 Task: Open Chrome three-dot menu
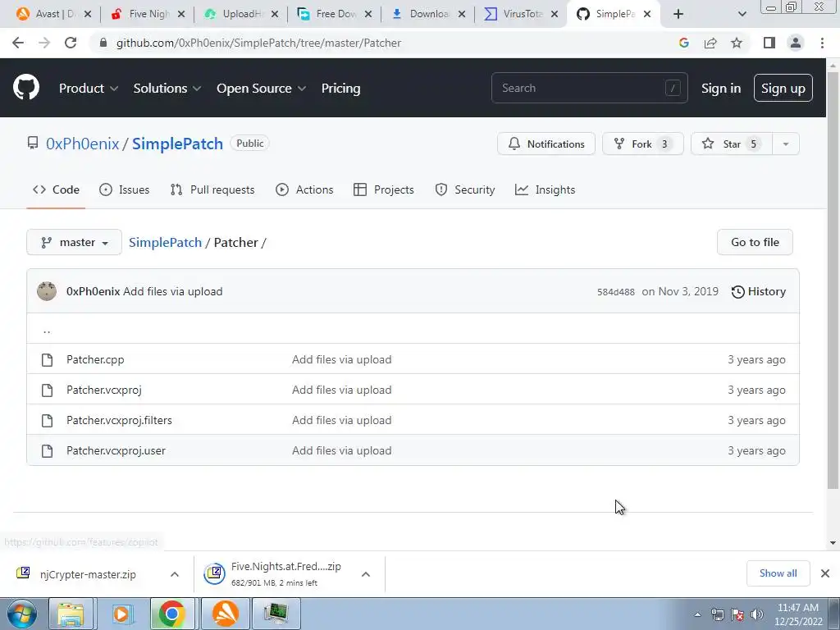pyautogui.click(x=822, y=43)
